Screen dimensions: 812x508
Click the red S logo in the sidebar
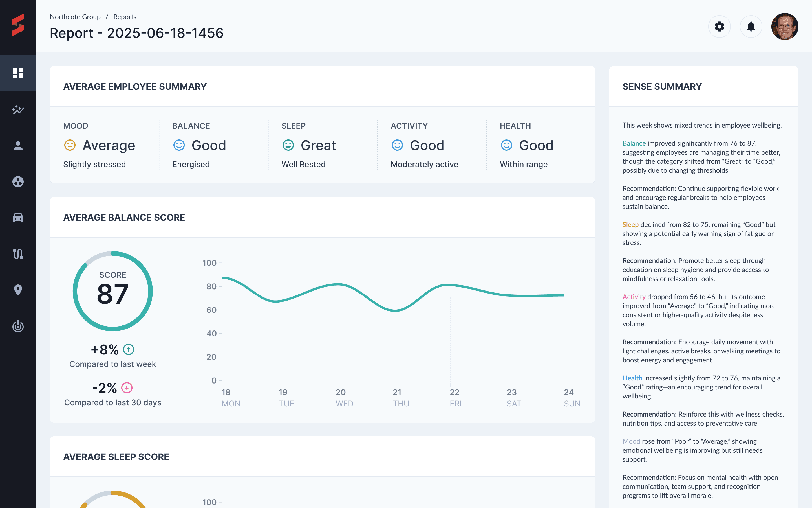pos(18,25)
